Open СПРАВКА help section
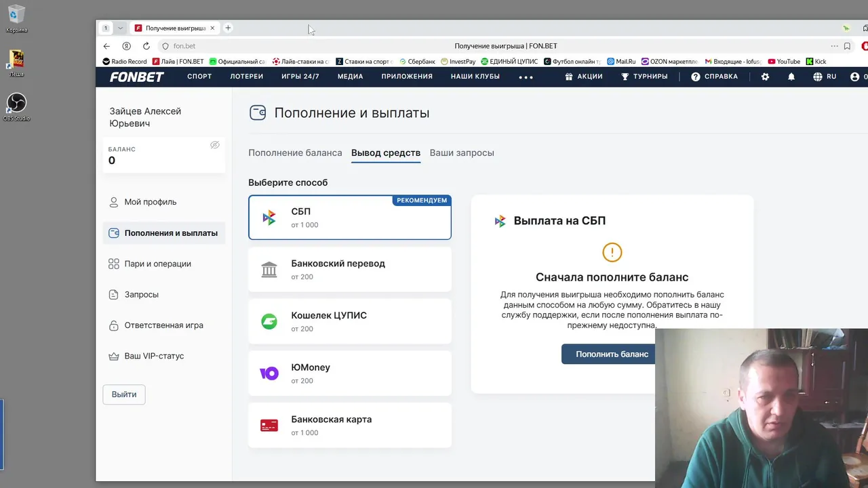 (x=714, y=77)
